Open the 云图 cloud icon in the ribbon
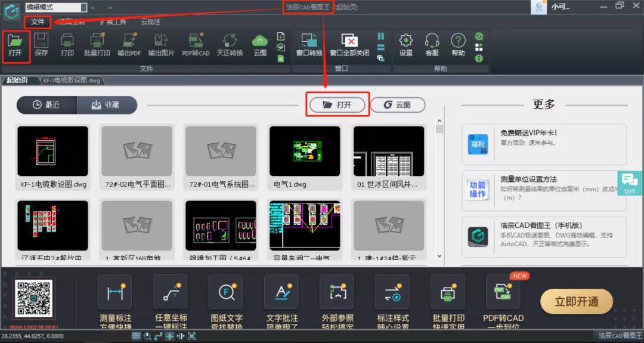 (259, 45)
